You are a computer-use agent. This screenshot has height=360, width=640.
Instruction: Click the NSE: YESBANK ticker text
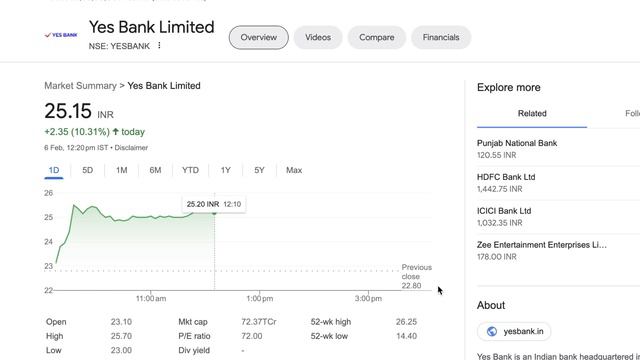119,46
